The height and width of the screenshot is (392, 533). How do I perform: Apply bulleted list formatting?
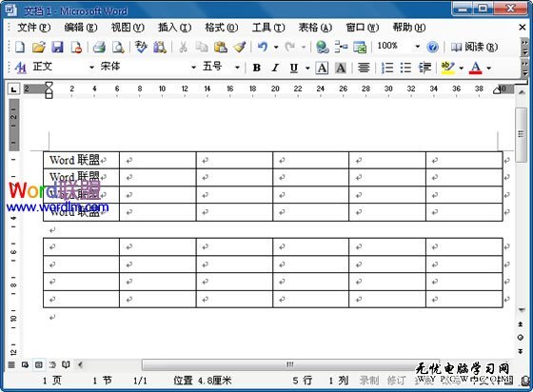click(x=405, y=68)
